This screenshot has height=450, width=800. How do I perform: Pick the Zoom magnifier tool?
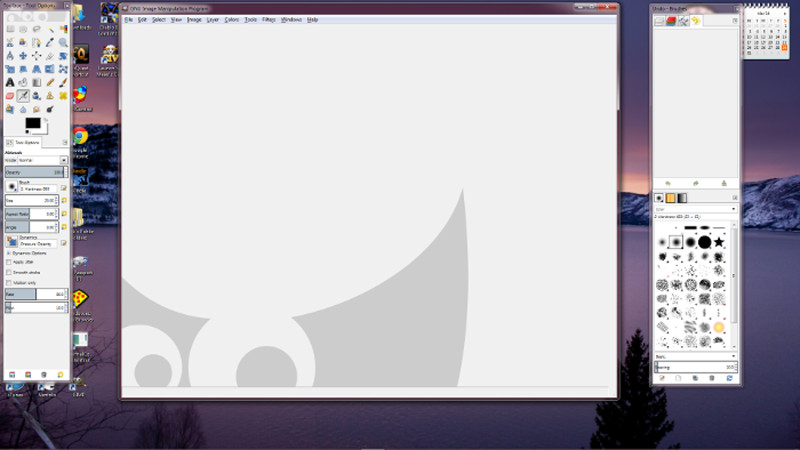(x=63, y=43)
